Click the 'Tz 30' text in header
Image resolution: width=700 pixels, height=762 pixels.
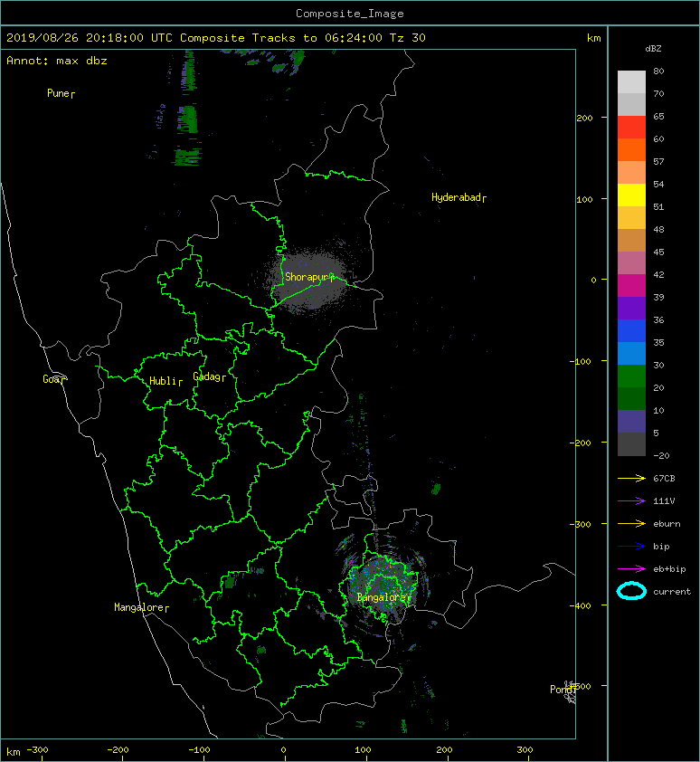tap(407, 38)
